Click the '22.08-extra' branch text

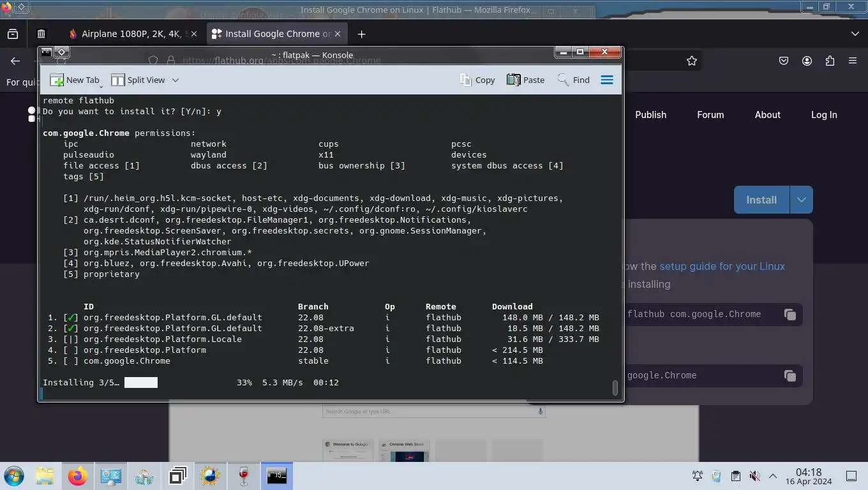tap(325, 328)
